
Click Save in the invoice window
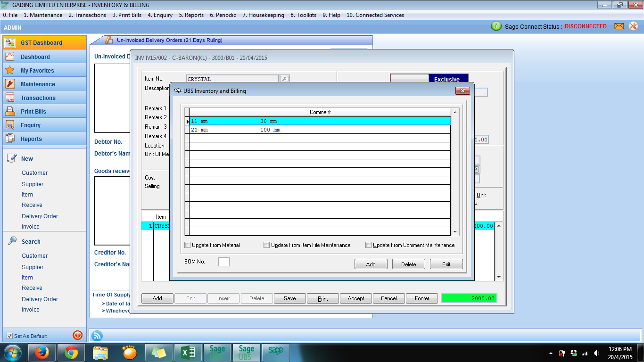[x=290, y=298]
